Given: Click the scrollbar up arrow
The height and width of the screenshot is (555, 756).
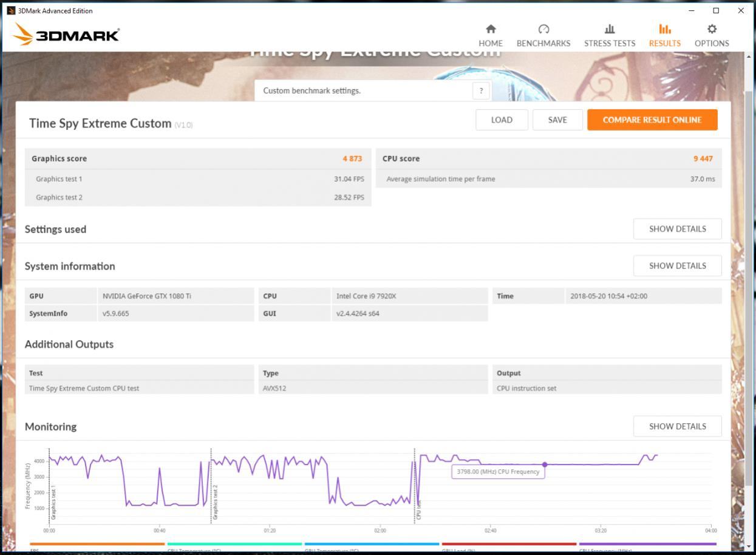Looking at the screenshot, I should [748, 56].
